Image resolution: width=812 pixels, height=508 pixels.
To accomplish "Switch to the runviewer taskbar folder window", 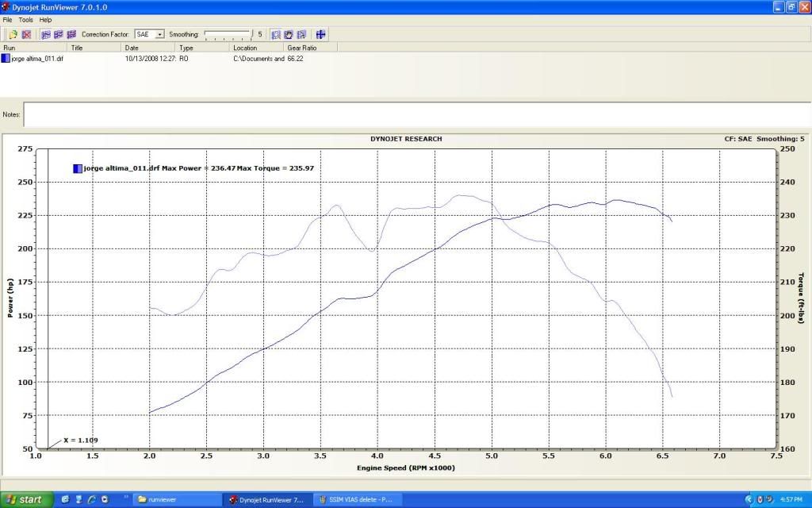I will 174,499.
